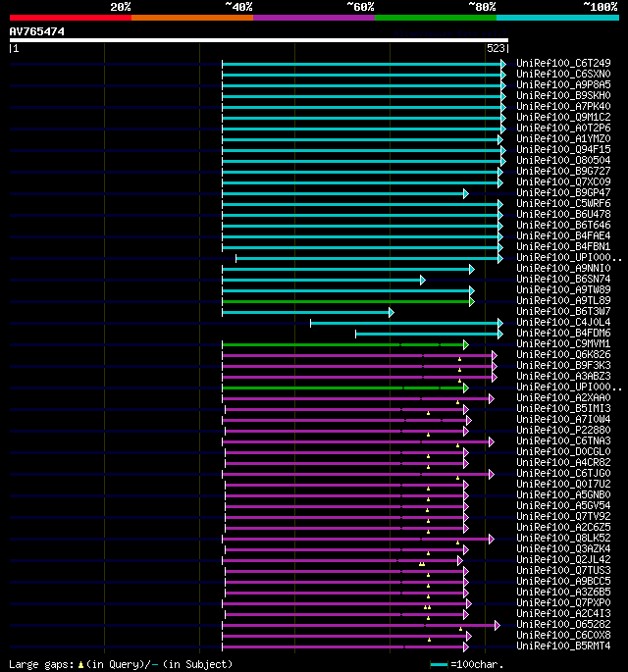Click the cyan alignment bar for C6T249
Viewport: 628px width, 672px height.
pos(362,65)
